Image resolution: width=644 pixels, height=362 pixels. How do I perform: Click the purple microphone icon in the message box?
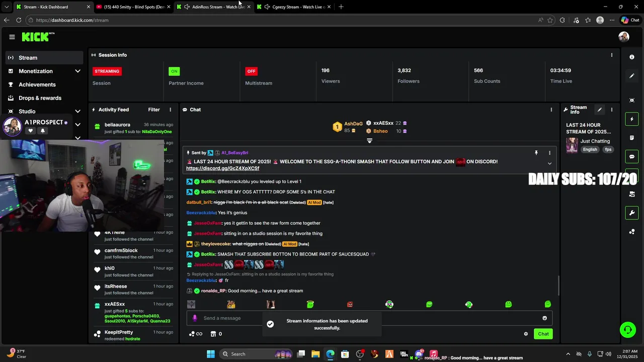coord(195,318)
